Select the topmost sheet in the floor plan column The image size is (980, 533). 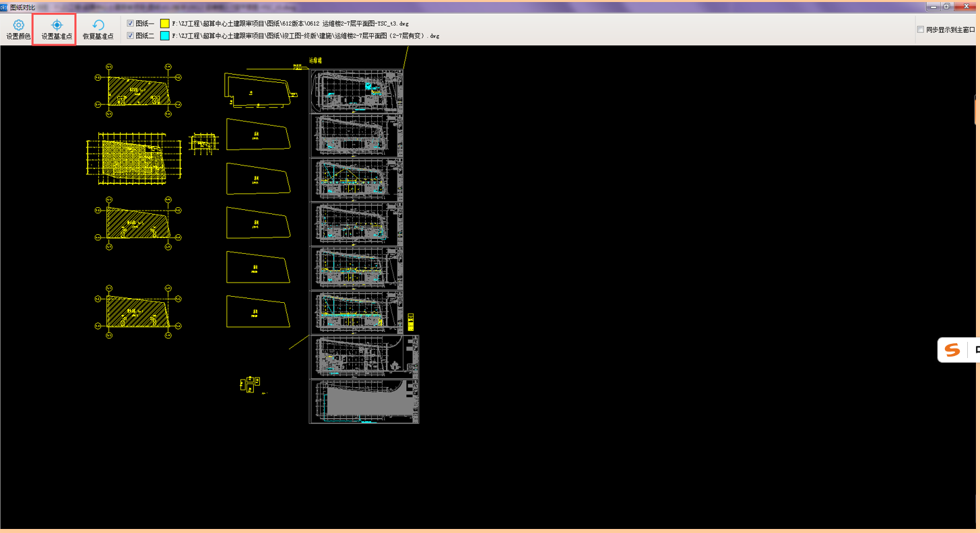356,91
